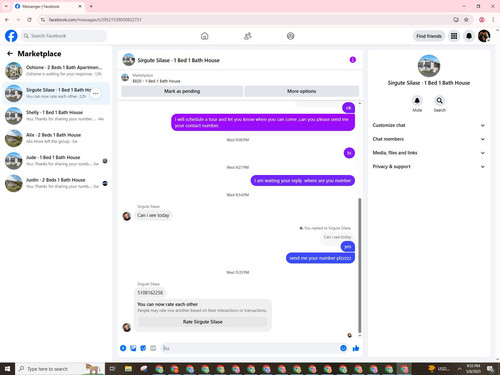
Task: Expand Privacy & support section
Action: coord(429,166)
